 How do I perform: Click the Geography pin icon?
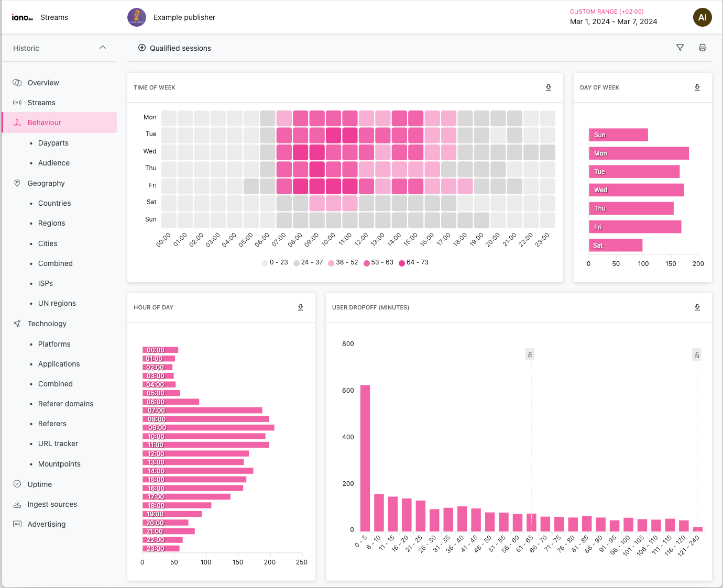point(17,183)
